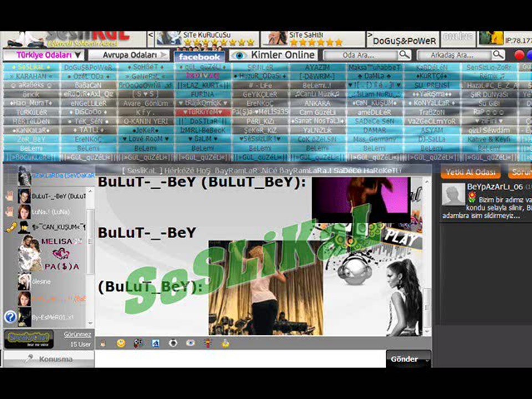Click the microphone icon on Konusma
Screen dimensions: 532x399
[x=30, y=359]
